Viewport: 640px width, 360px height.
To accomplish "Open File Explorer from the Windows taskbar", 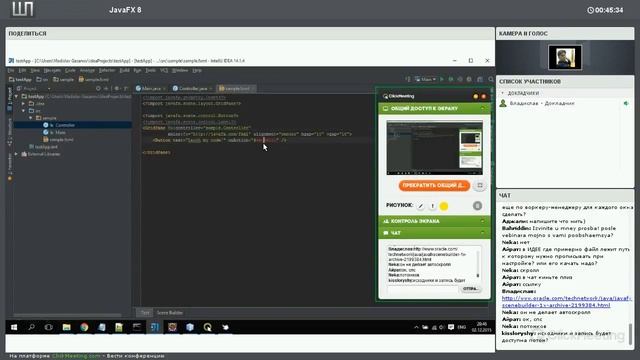I will coord(66,327).
